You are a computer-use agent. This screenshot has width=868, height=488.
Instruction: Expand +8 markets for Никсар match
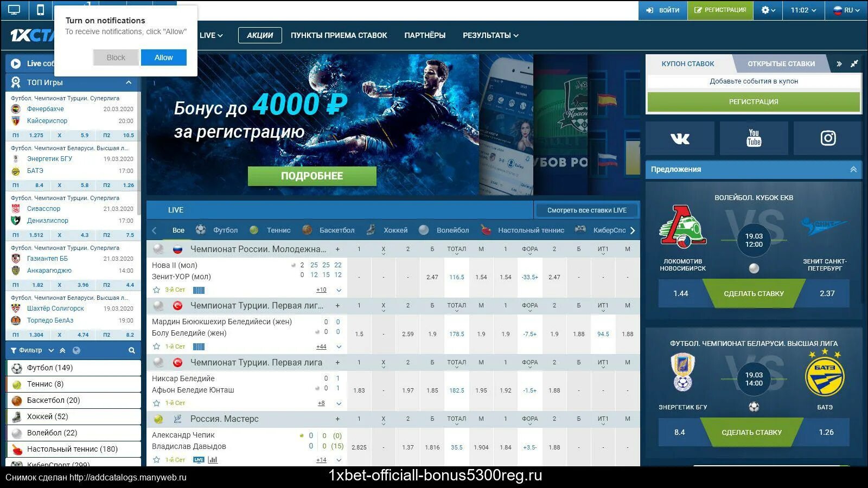(322, 403)
